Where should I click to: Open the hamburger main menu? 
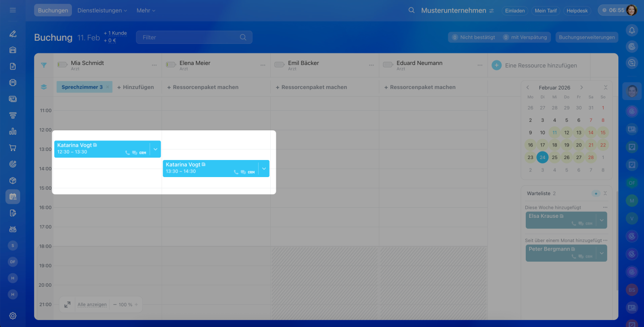(x=13, y=10)
